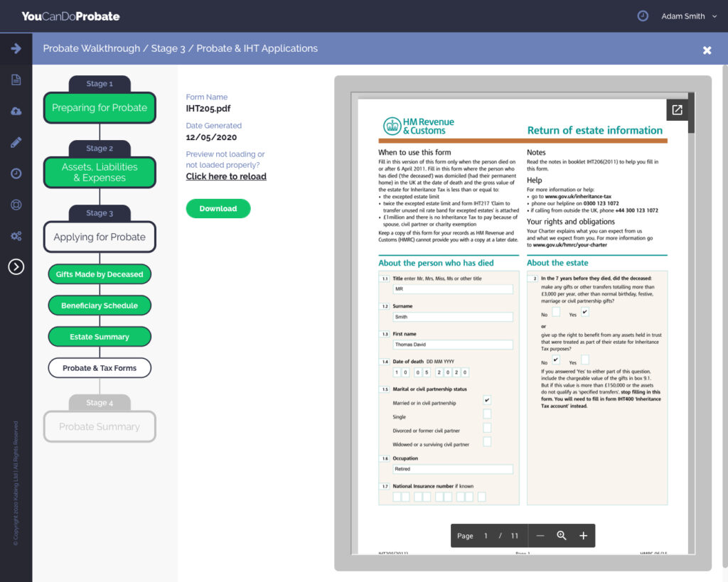Toggle Married or in civil partnership checkbox
728x582 pixels.
pyautogui.click(x=487, y=401)
